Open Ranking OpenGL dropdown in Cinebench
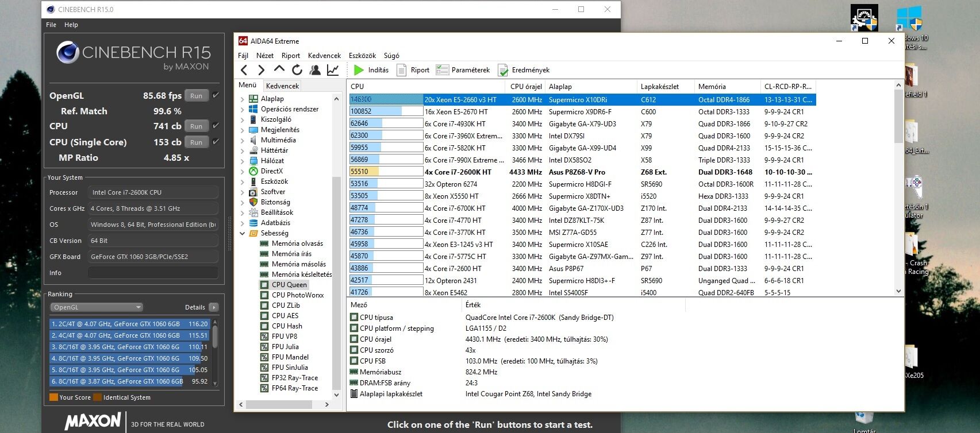 click(x=96, y=307)
